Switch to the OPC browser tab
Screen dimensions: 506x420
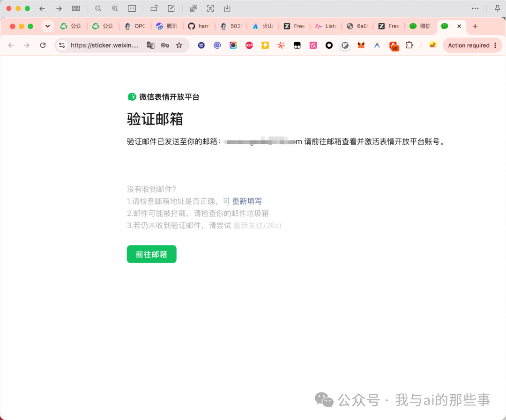[135, 26]
